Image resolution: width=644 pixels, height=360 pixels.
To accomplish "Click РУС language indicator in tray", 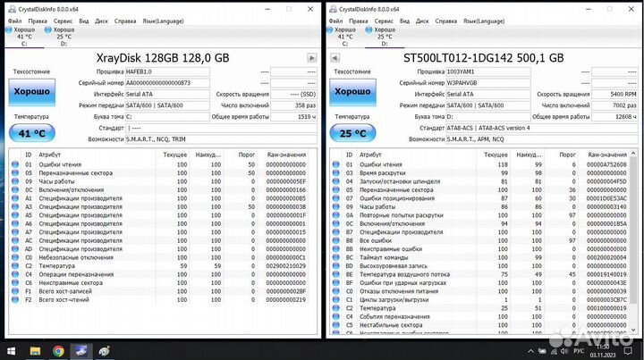I will pos(579,351).
